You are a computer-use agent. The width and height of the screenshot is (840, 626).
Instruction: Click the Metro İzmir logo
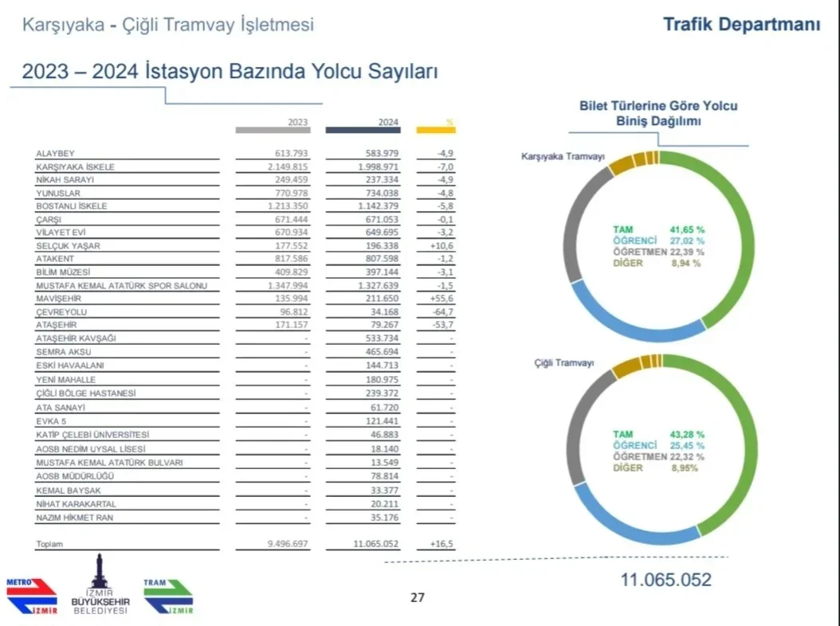(32, 596)
